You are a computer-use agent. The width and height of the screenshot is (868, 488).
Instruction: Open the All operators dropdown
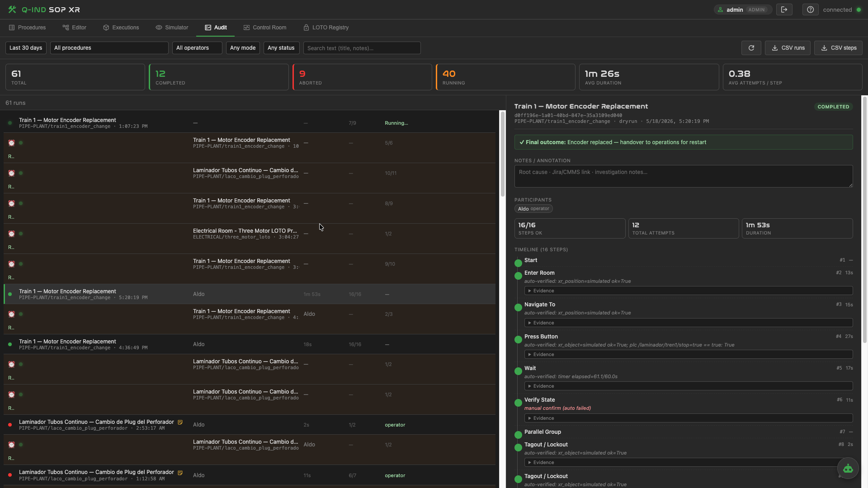click(x=197, y=48)
